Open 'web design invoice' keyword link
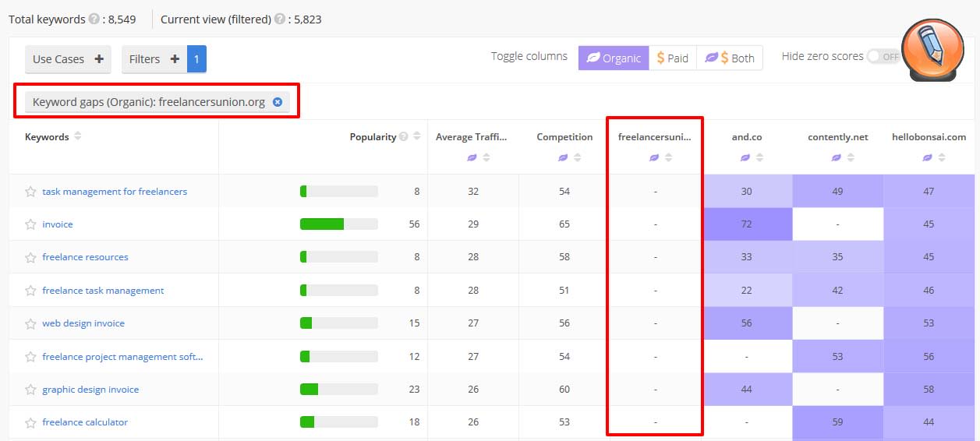Screen dimensions: 980x441 point(83,323)
